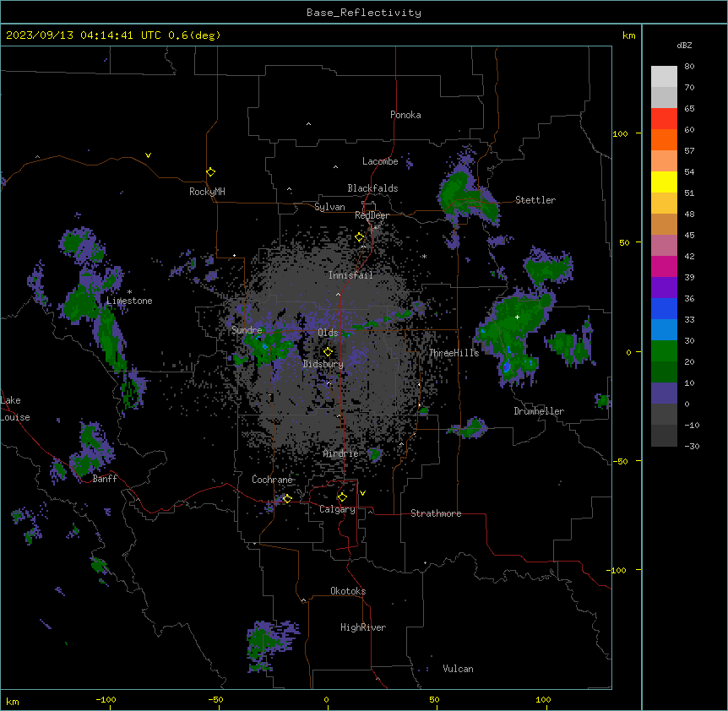Click the magenta swatch in dBZ legend
The height and width of the screenshot is (711, 728).
pyautogui.click(x=664, y=266)
